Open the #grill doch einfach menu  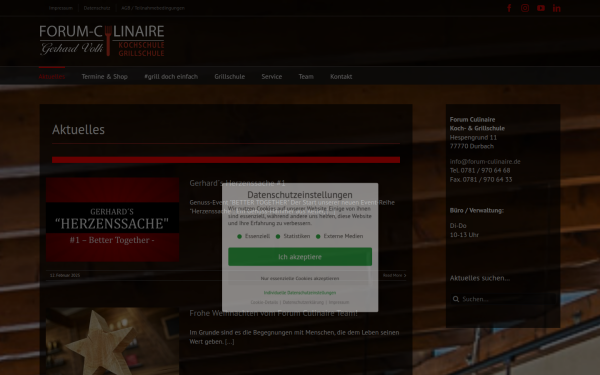coord(171,76)
